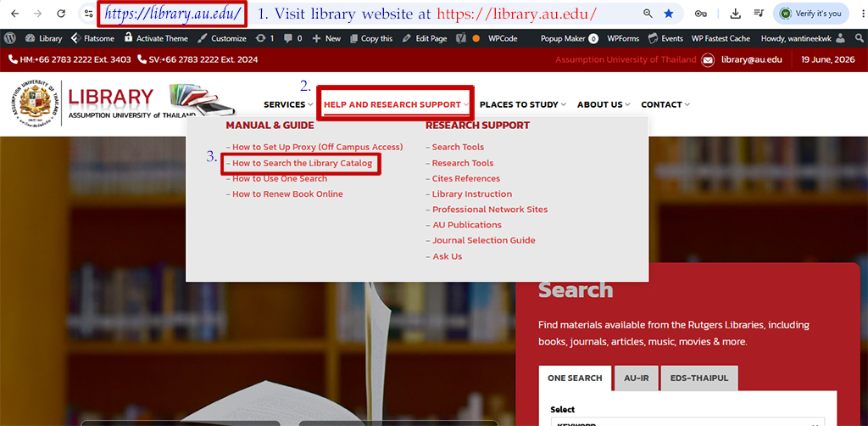Open Popup Maker in the admin bar
Screen dimensions: 868x426
click(569, 38)
